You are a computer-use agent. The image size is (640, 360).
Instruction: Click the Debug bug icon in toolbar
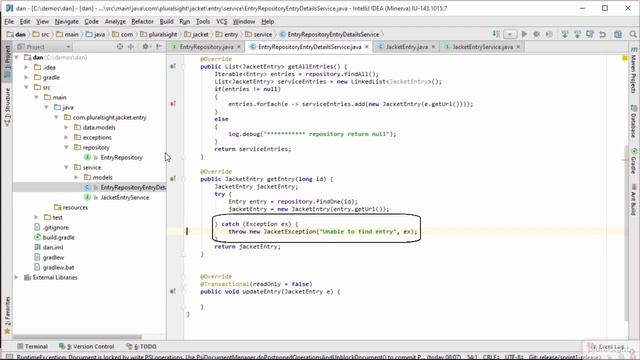537,34
